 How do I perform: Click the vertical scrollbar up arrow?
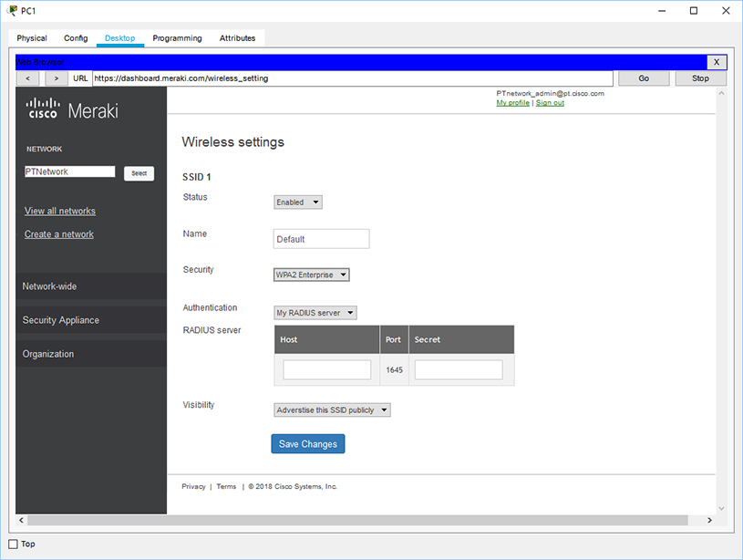721,93
